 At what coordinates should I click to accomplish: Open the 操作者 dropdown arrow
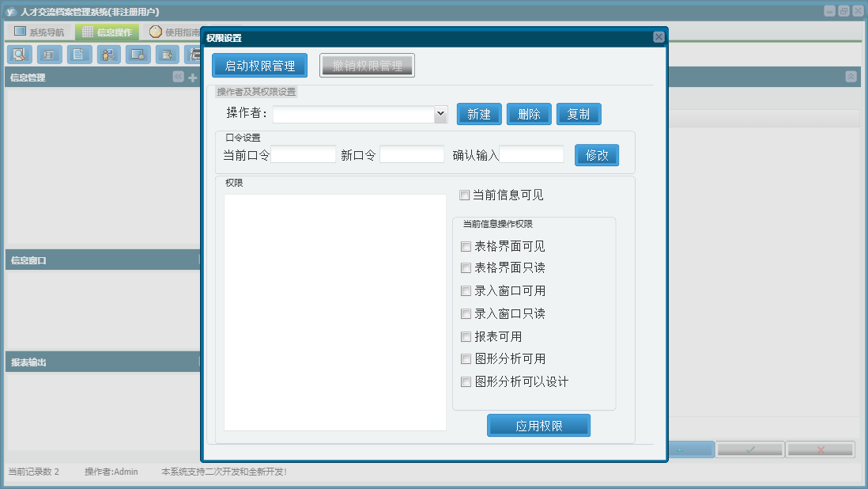pyautogui.click(x=440, y=113)
